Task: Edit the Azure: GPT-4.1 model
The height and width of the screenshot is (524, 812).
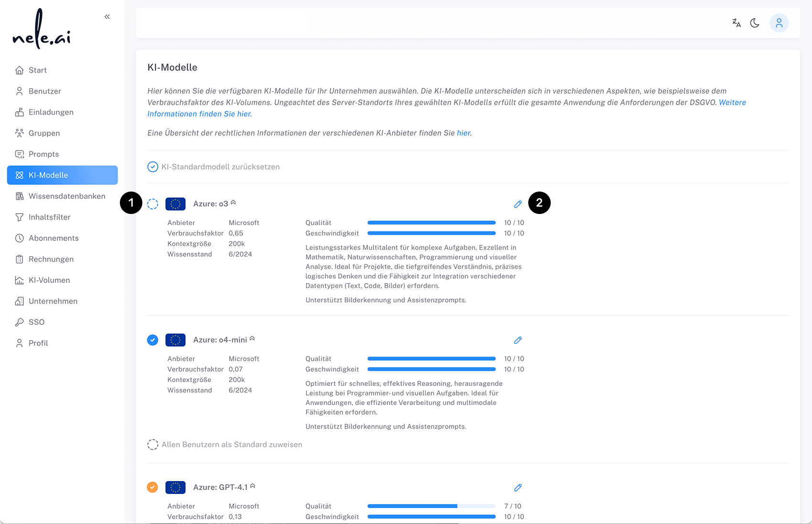Action: [x=518, y=488]
